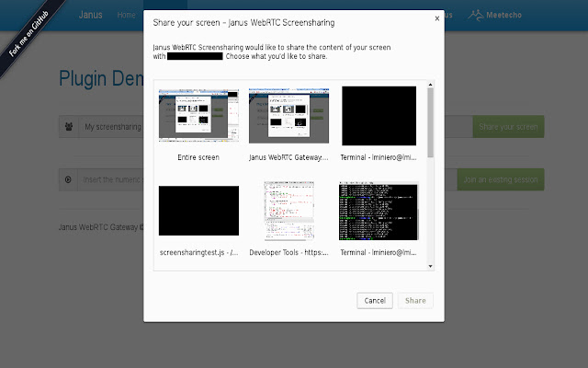Image resolution: width=588 pixels, height=368 pixels.
Task: Select the Entire screen thumbnail
Action: [198, 115]
